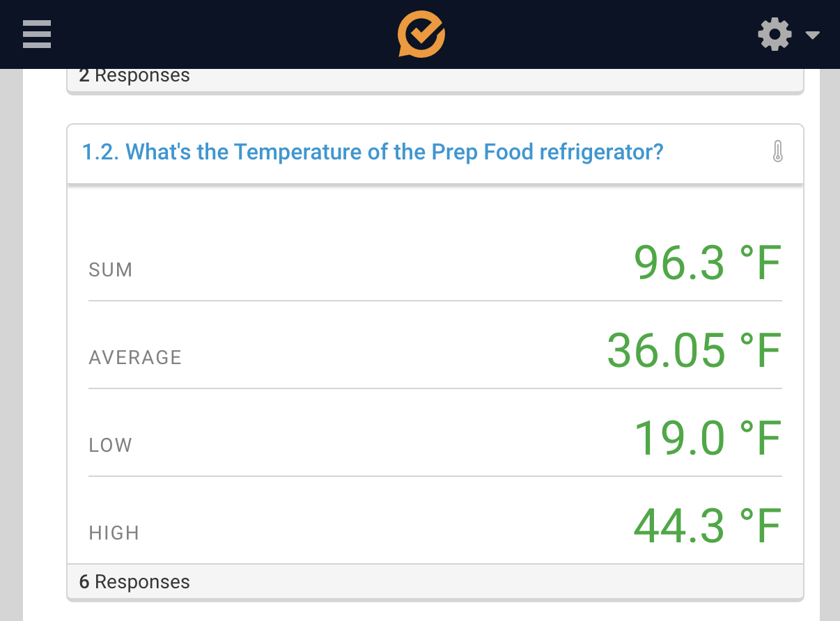This screenshot has width=840, height=621.
Task: Open question 1.2 Prep Food refrigerator link
Action: pos(373,151)
